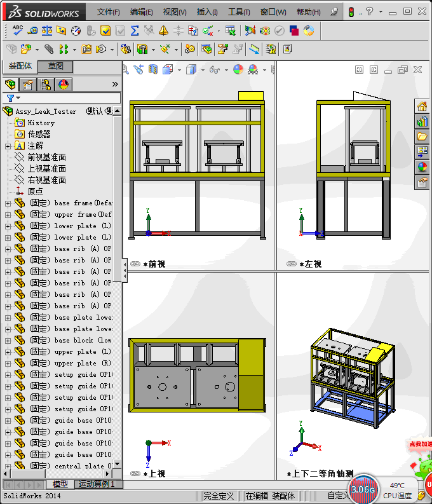Open the Equations sigma tool
The height and width of the screenshot is (504, 432).
click(135, 31)
